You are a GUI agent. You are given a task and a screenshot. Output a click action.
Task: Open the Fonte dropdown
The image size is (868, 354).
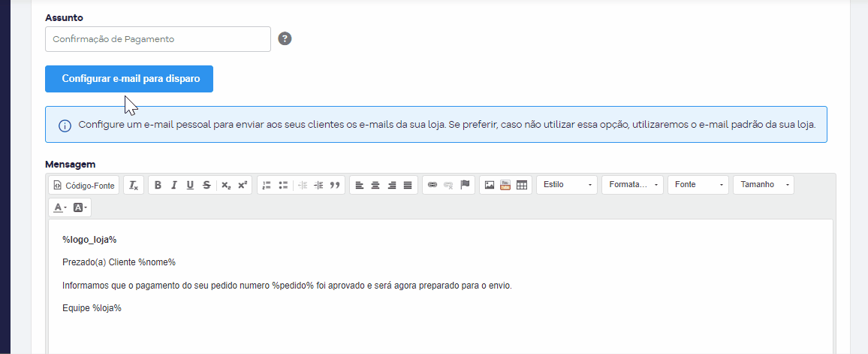tap(698, 185)
